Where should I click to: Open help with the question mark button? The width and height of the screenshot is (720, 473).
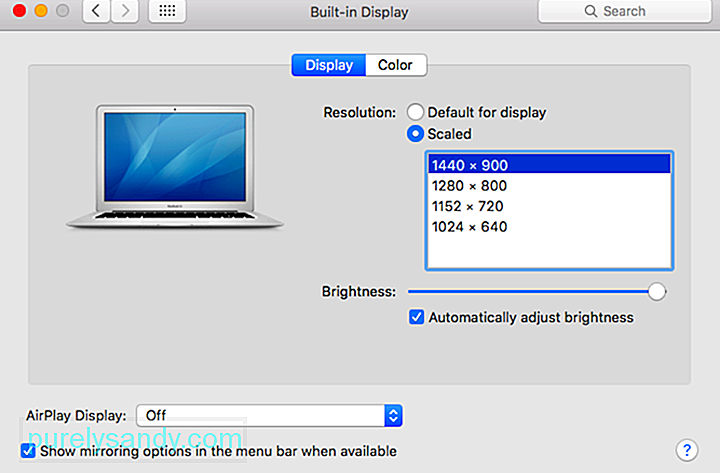click(x=687, y=450)
